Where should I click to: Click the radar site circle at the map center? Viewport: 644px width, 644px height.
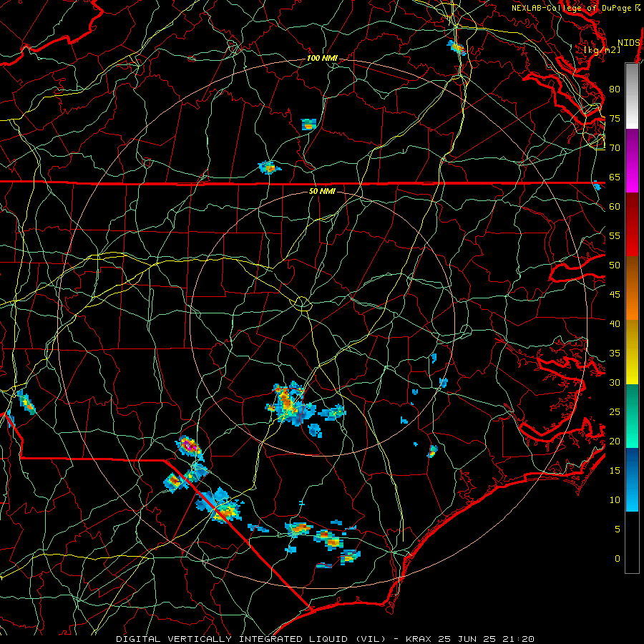point(302,303)
